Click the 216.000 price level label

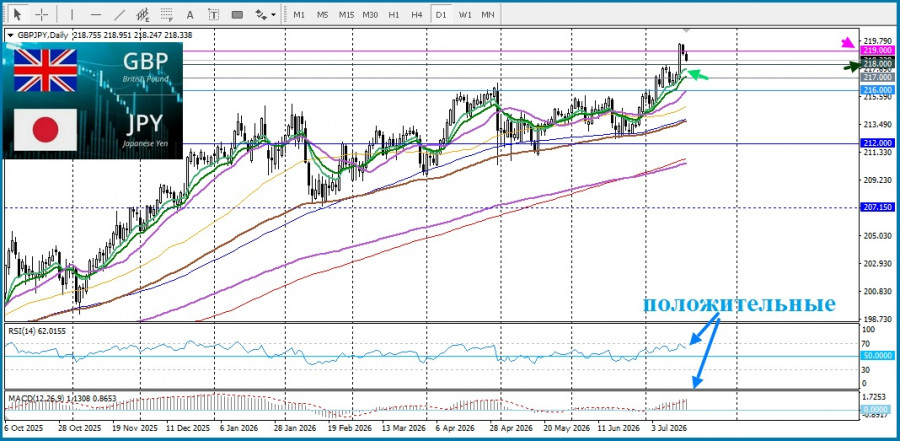878,90
